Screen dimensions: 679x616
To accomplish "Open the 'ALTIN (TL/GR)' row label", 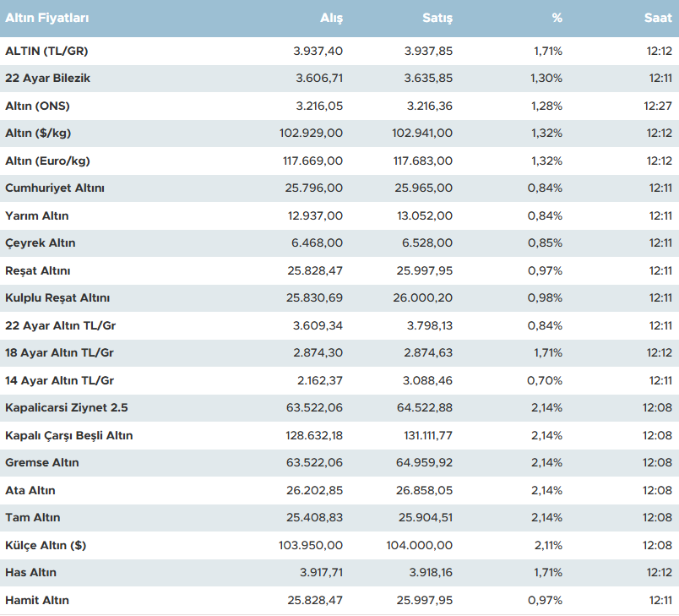I will 46,51.
